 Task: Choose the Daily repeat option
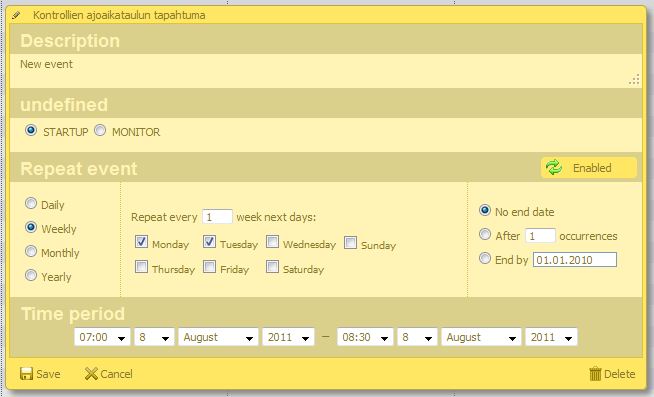(x=31, y=204)
